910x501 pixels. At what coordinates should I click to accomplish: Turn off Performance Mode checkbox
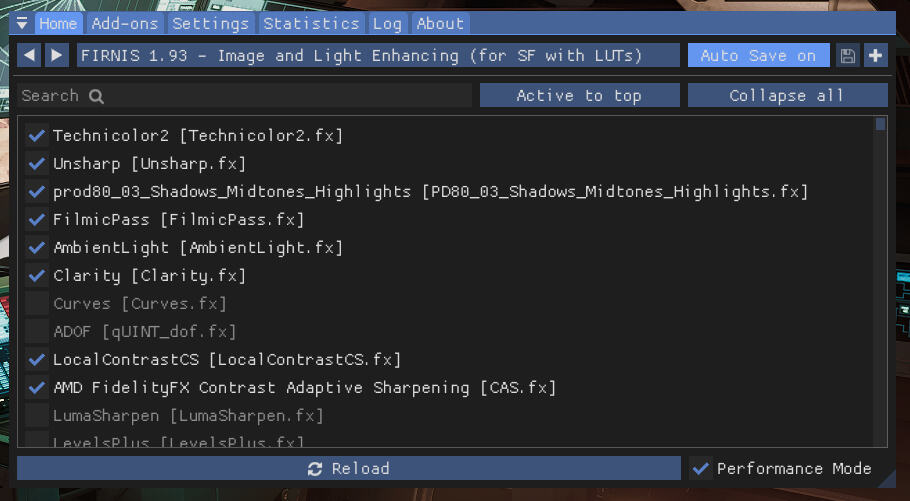coord(701,468)
